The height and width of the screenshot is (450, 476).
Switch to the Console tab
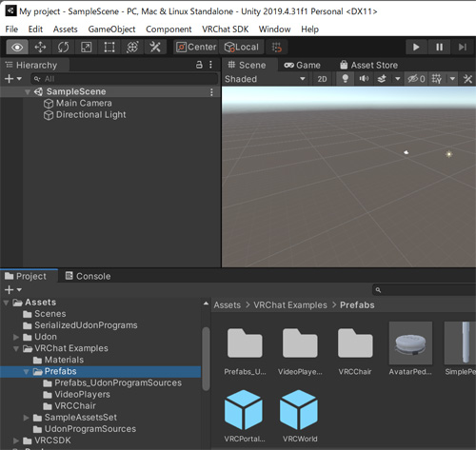(x=89, y=276)
